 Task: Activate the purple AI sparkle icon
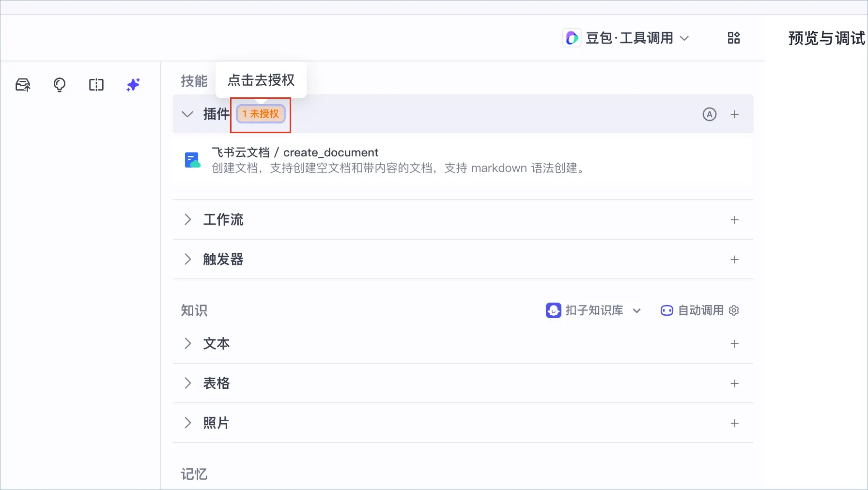pos(133,85)
